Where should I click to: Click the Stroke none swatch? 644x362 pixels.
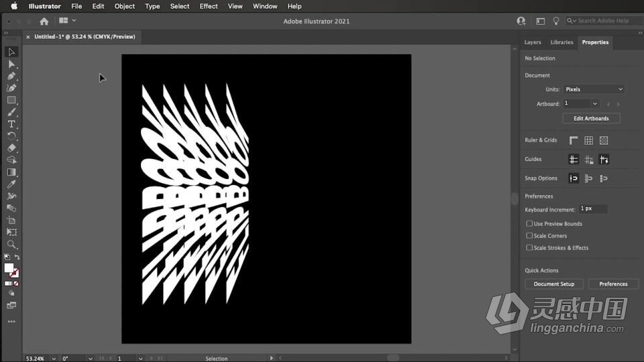pyautogui.click(x=14, y=273)
